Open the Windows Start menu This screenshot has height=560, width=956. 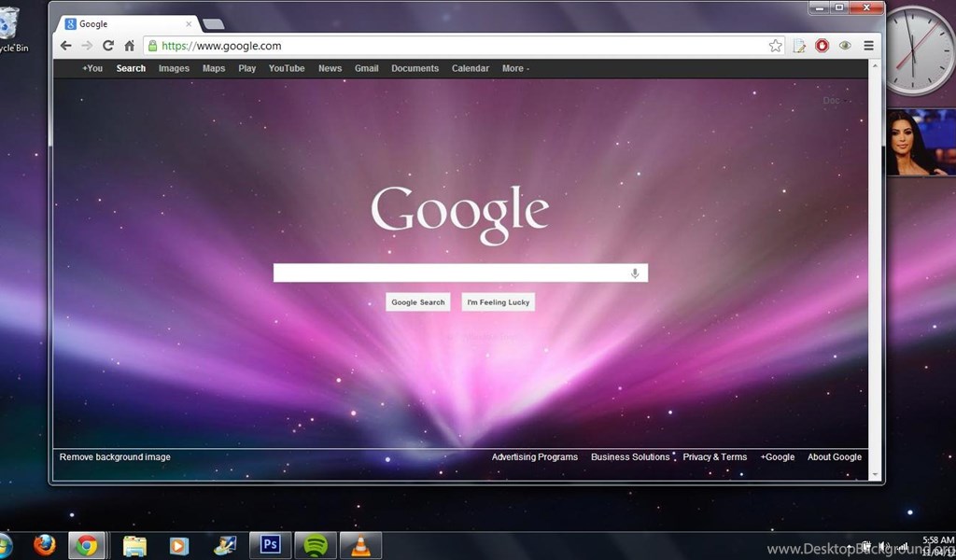click(4, 545)
